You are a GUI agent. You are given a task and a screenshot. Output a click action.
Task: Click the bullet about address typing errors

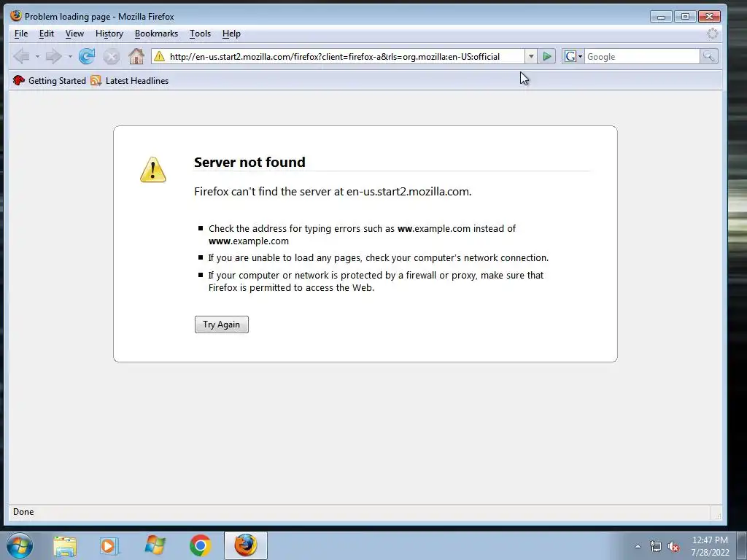pos(362,235)
